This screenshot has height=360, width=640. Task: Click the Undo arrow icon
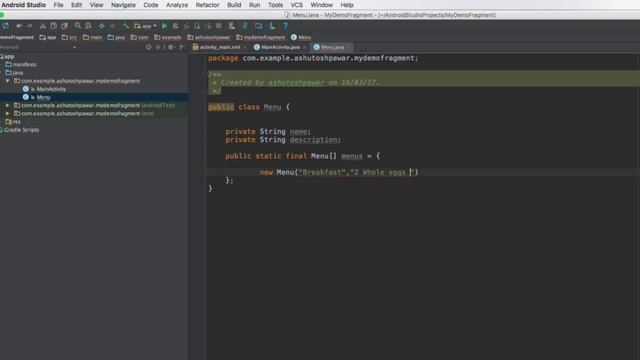coord(19,26)
